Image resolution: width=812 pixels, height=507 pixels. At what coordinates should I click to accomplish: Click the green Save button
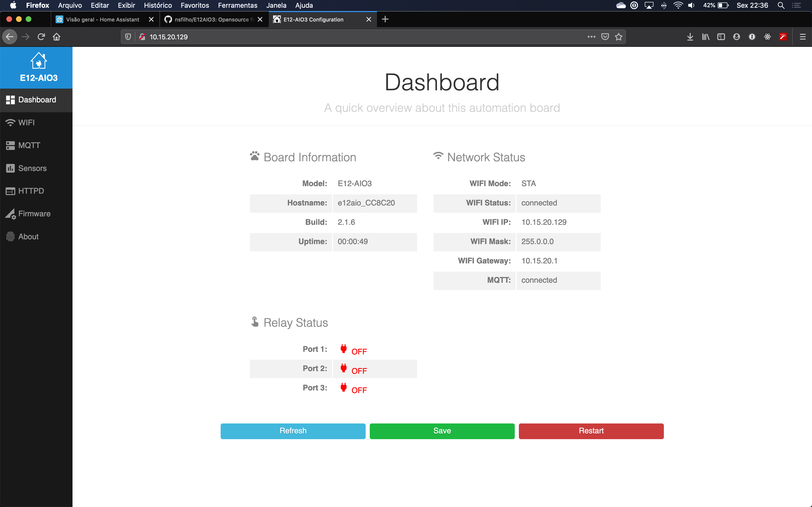[442, 431]
